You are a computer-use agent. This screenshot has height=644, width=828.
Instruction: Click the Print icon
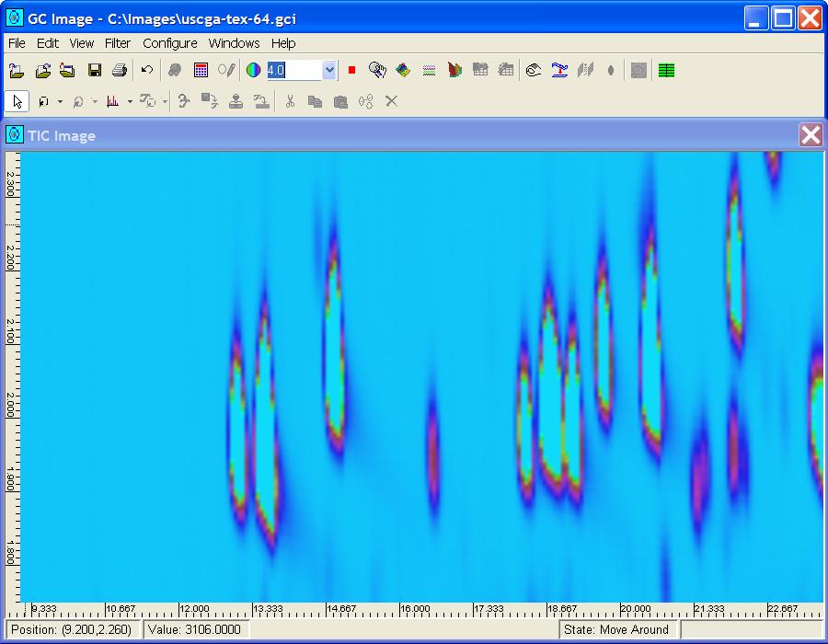click(119, 70)
